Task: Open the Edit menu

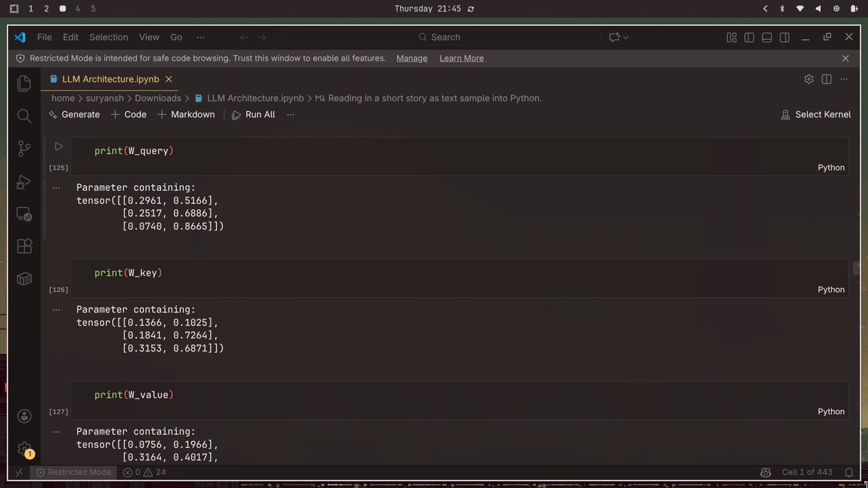Action: [x=70, y=37]
